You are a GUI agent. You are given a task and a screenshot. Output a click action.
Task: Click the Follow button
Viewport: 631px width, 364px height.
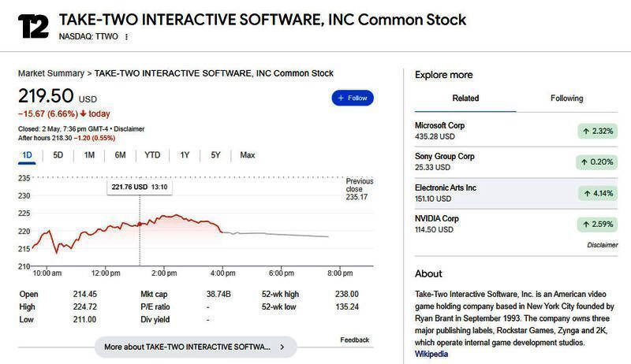[353, 98]
